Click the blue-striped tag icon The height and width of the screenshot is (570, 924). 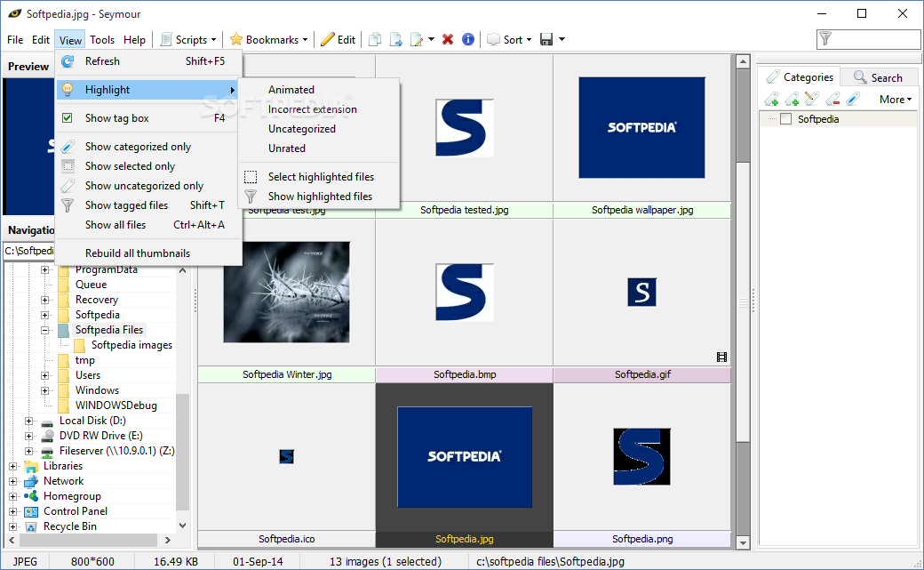point(853,99)
